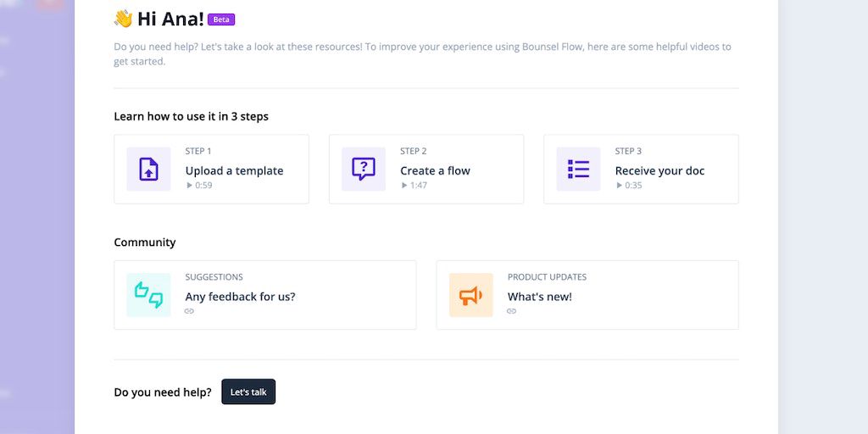Click the purple Beta badge

[x=221, y=19]
